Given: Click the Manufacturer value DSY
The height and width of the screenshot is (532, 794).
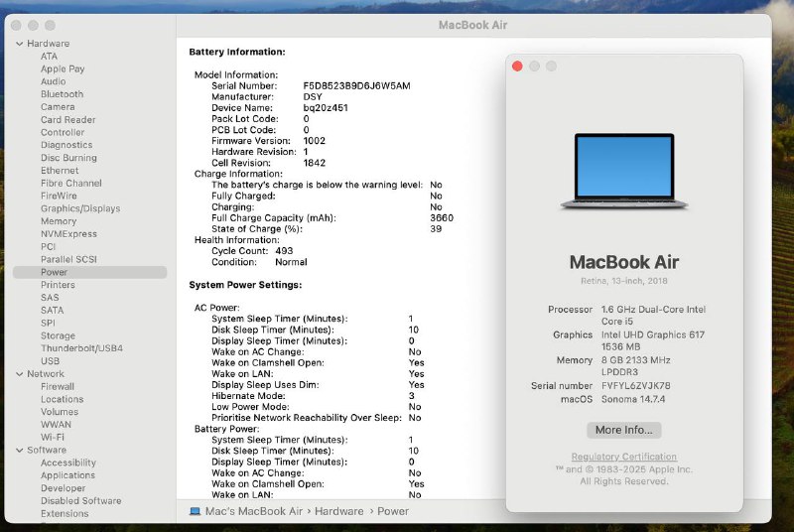Looking at the screenshot, I should point(313,96).
